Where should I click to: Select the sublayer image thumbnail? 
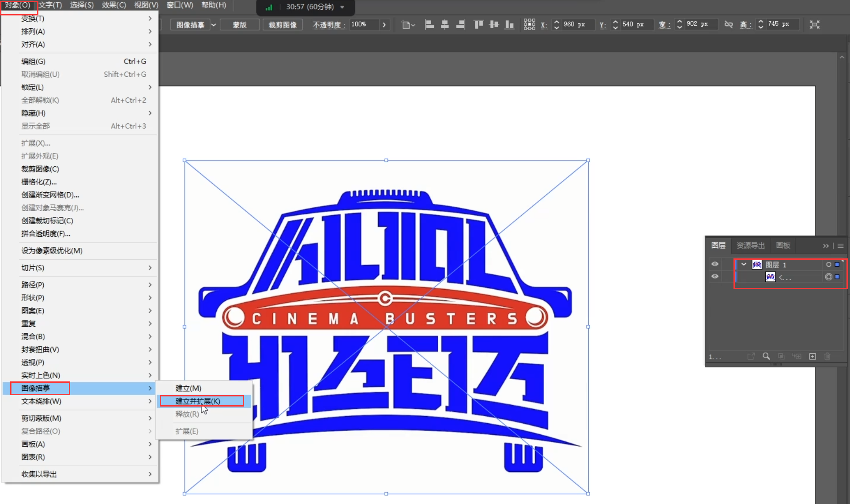pyautogui.click(x=771, y=277)
